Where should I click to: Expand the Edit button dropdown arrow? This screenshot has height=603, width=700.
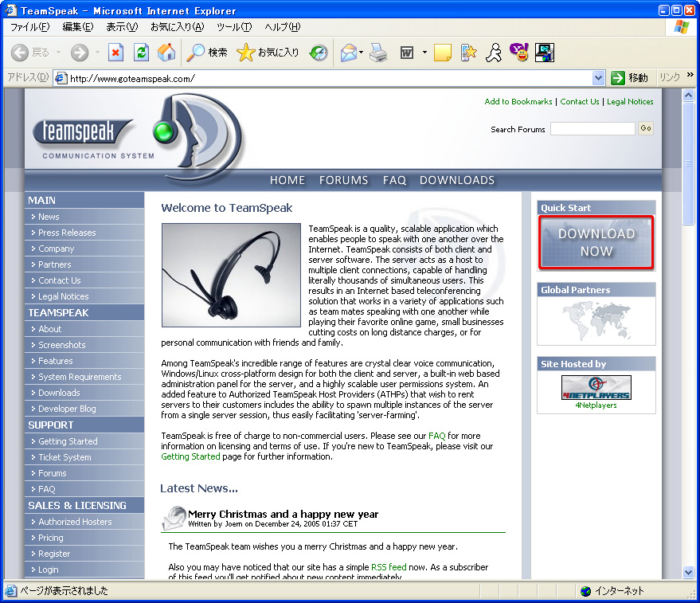click(424, 53)
